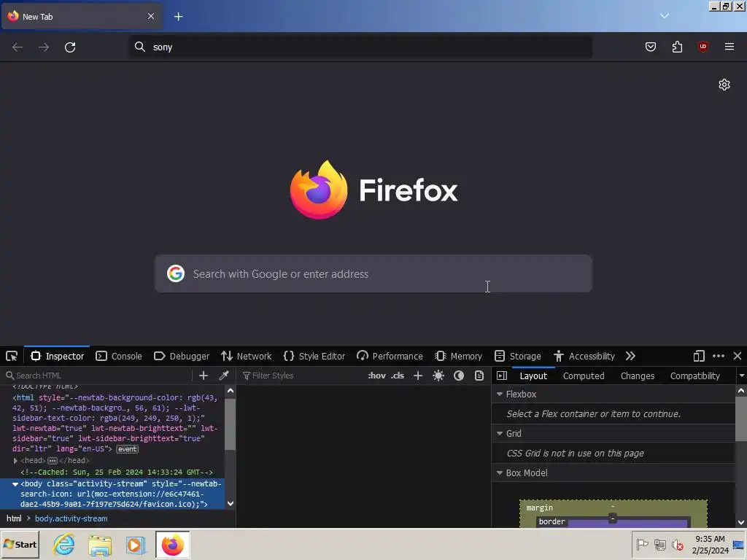
Task: Toggle the 3-pane inspector sidebar icon
Action: (502, 376)
